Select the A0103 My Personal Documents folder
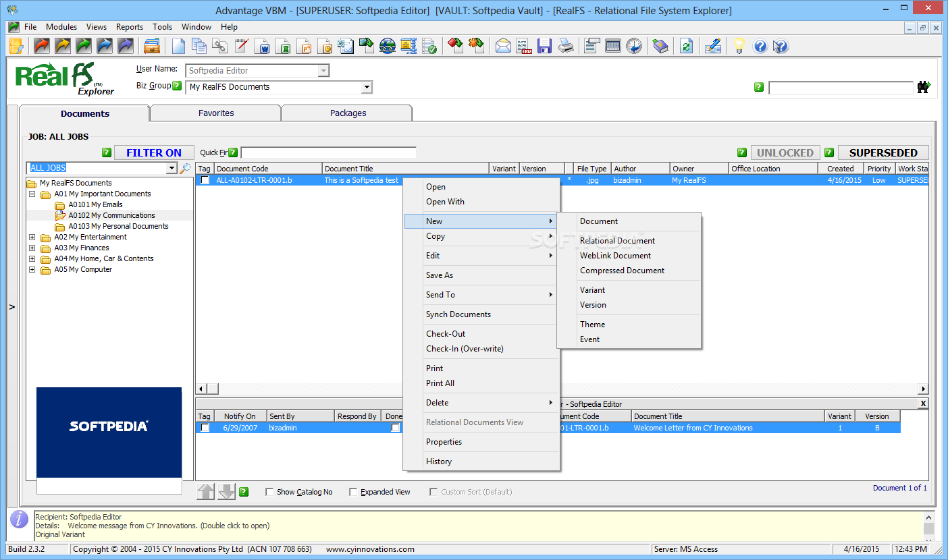Screen dimensions: 948x560 (118, 226)
